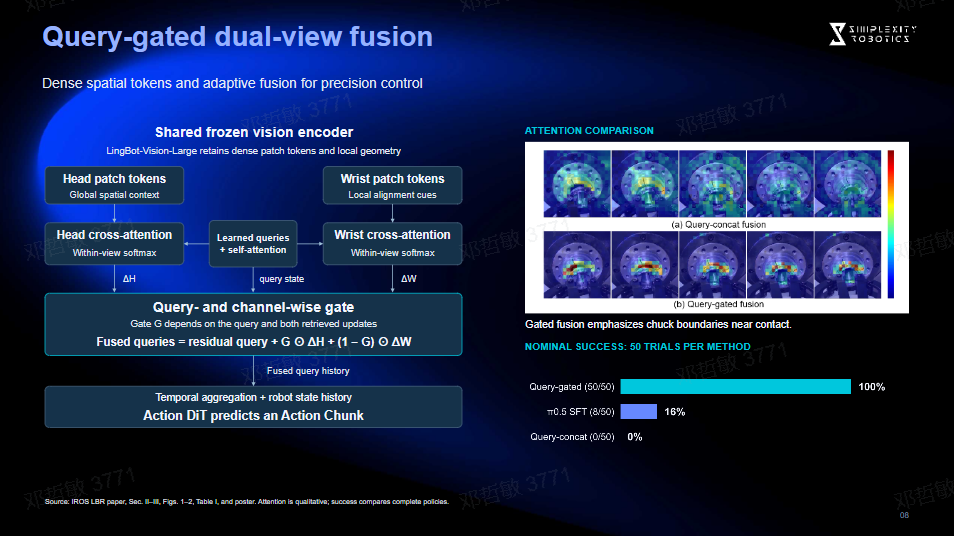Click the heatmap color scale bar
This screenshot has height=536, width=954.
[891, 224]
